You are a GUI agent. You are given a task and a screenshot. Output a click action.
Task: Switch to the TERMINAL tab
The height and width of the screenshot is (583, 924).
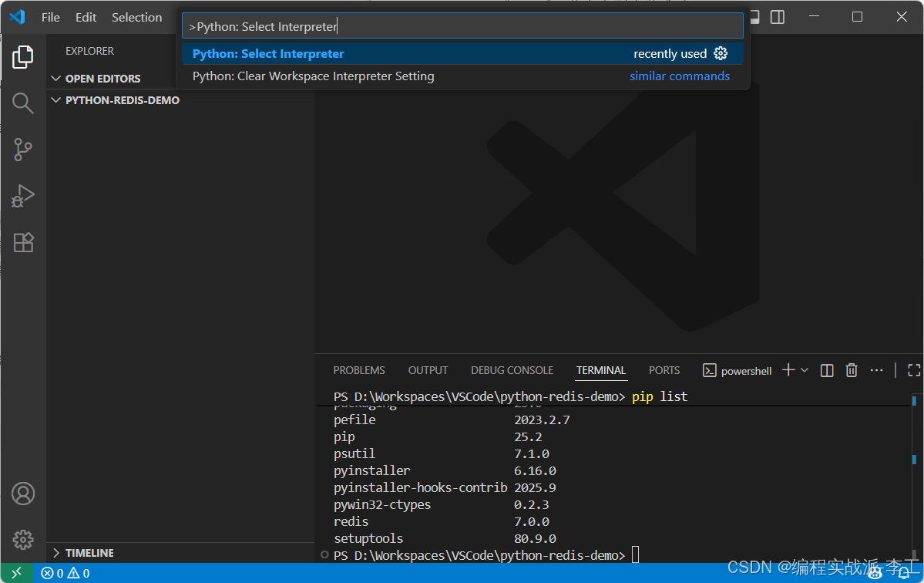coord(600,370)
